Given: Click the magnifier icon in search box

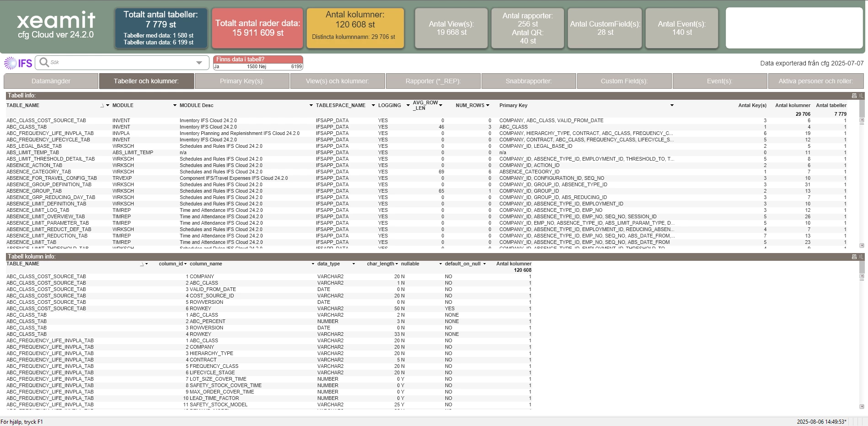Looking at the screenshot, I should (x=44, y=62).
